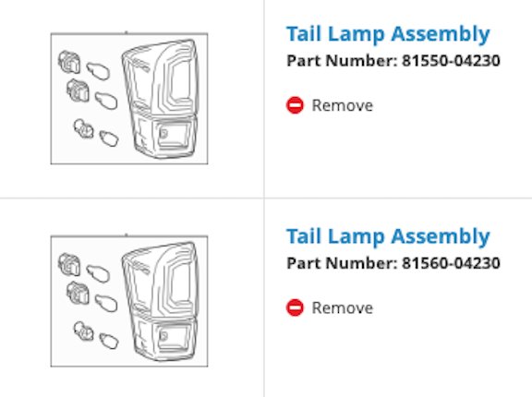Click the lowest small bulb in the 81560-04230 diagram

[109, 341]
